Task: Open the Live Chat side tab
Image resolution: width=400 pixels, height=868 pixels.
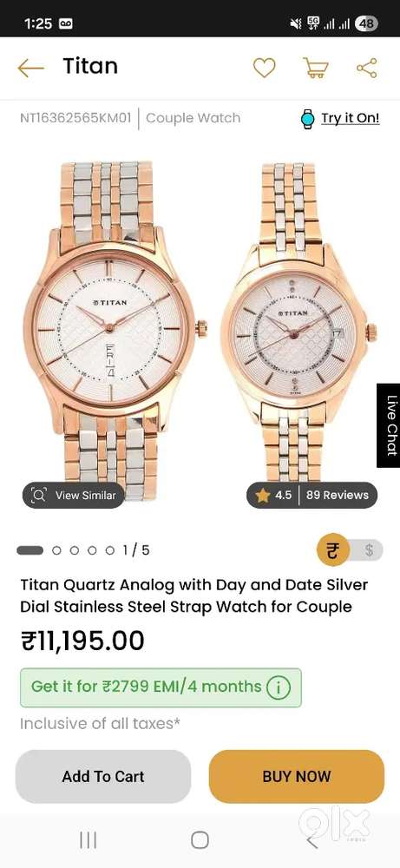Action: tap(390, 425)
